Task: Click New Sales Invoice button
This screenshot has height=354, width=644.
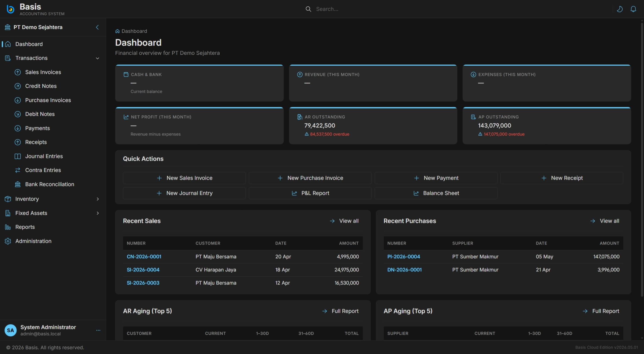Action: tap(184, 178)
